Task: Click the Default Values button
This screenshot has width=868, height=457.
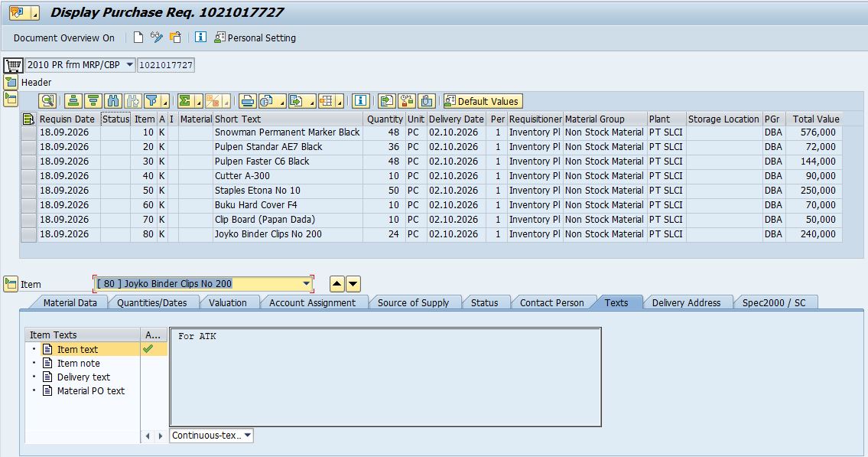Action: (482, 101)
